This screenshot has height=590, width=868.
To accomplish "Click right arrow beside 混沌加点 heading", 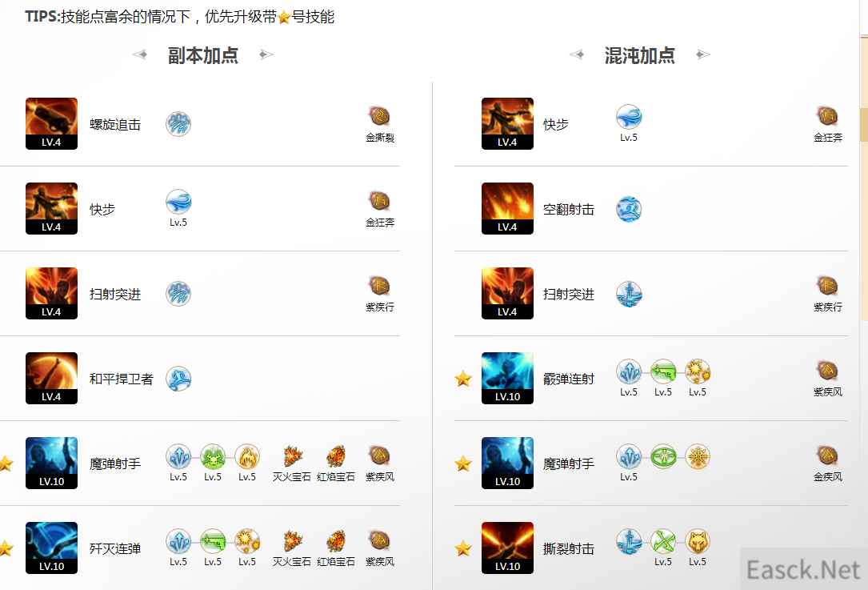I will pyautogui.click(x=703, y=54).
